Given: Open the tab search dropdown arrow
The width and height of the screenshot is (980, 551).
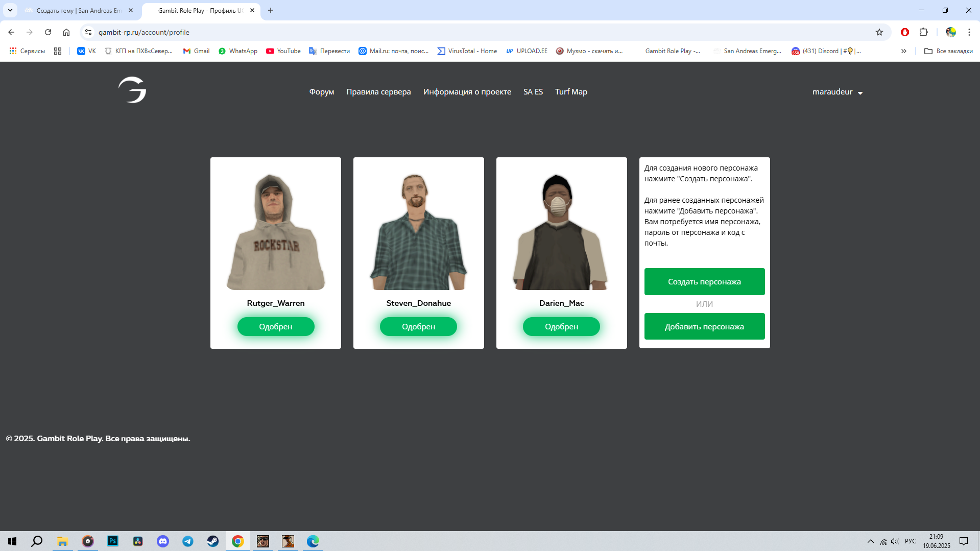Looking at the screenshot, I should pos(10,10).
